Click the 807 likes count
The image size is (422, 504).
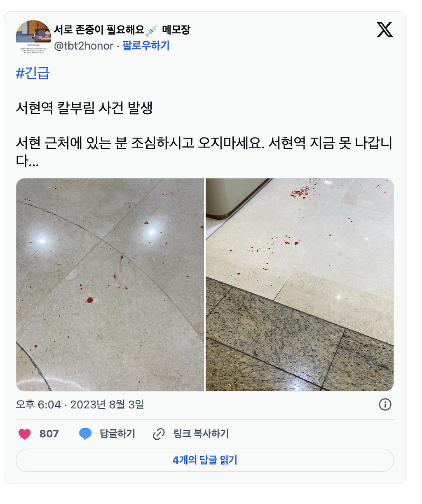click(49, 434)
